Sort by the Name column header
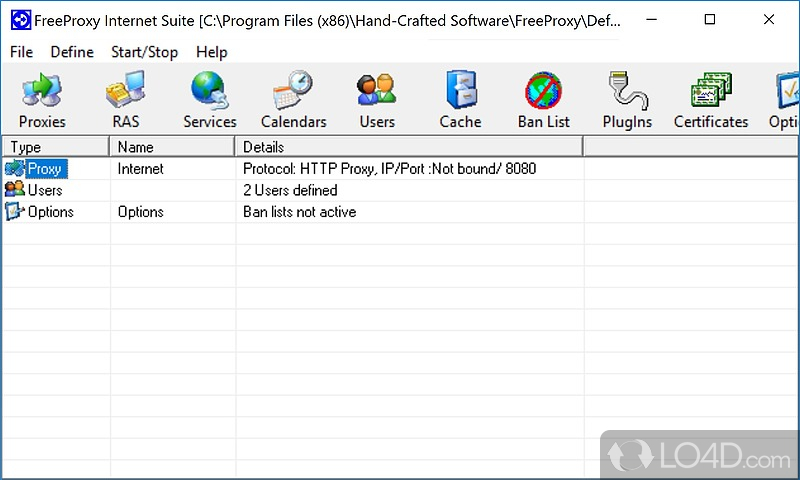The image size is (800, 480). click(172, 147)
